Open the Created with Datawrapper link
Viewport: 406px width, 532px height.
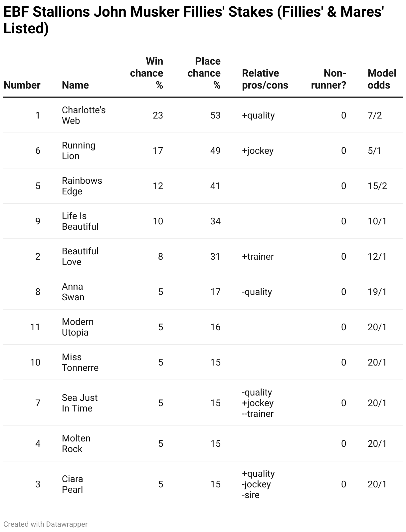pos(46,524)
